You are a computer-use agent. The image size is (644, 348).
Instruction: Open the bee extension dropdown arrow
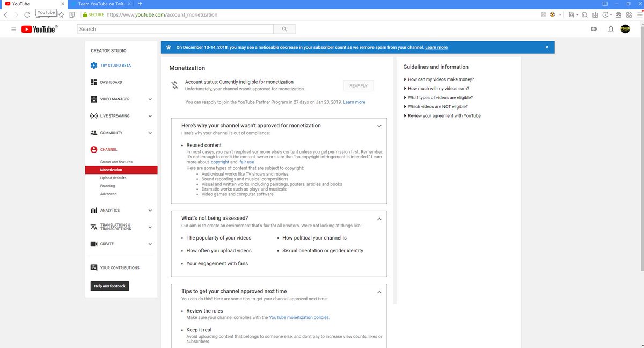560,15
